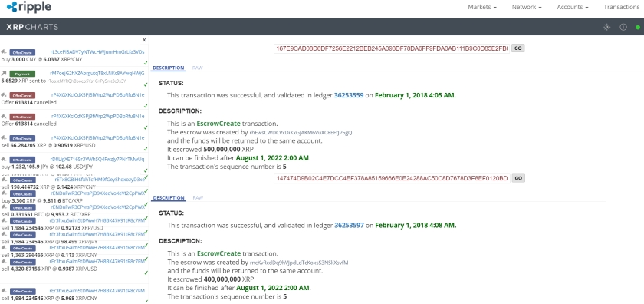This screenshot has height=304, width=644.
Task: Click the Ripple logo
Action: 29,7
